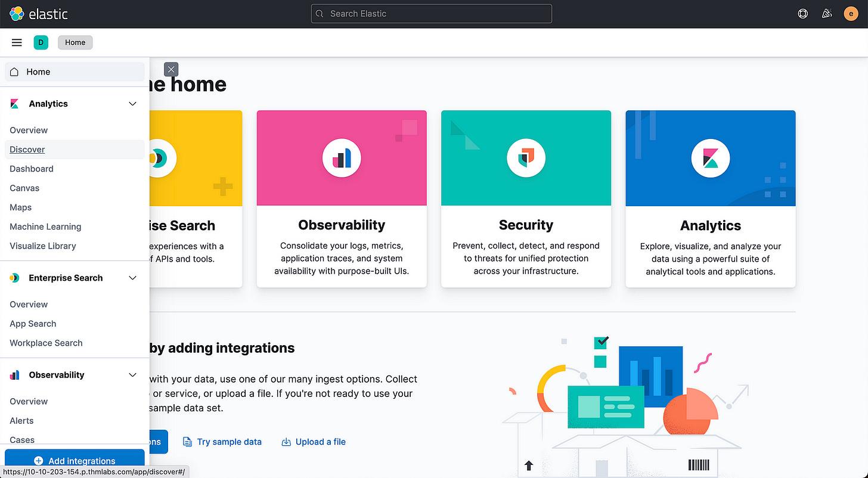Click the Elastic logo in header
868x478 pixels.
39,14
